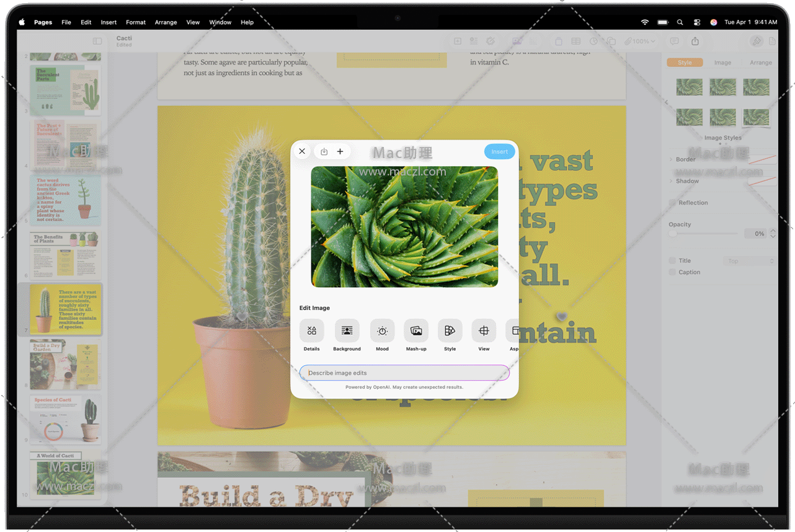Apply the first image style thumbnail
795x532 pixels.
(689, 87)
